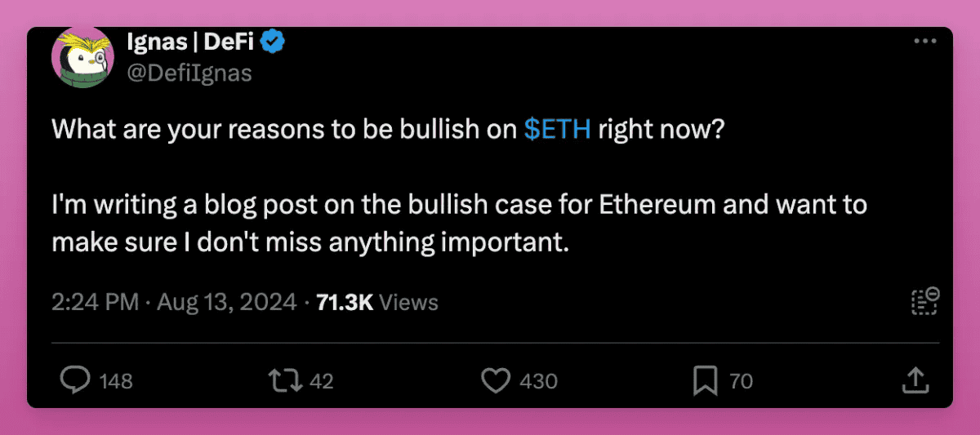Click the "Ignas | DeFi" display name

pyautogui.click(x=192, y=42)
